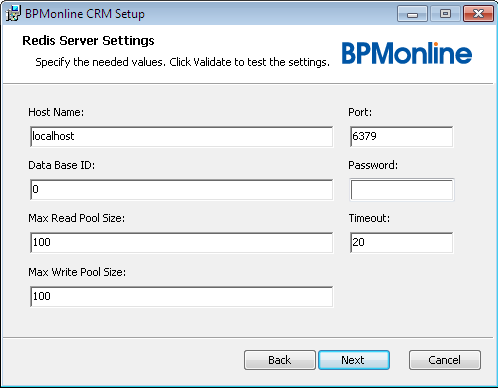Click the empty Password field
498x388 pixels.
[x=402, y=190]
